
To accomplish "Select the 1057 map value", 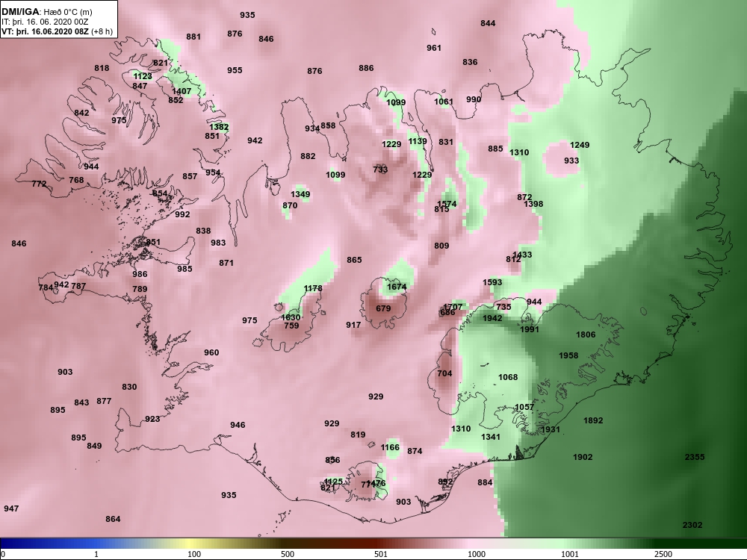I will click(524, 407).
